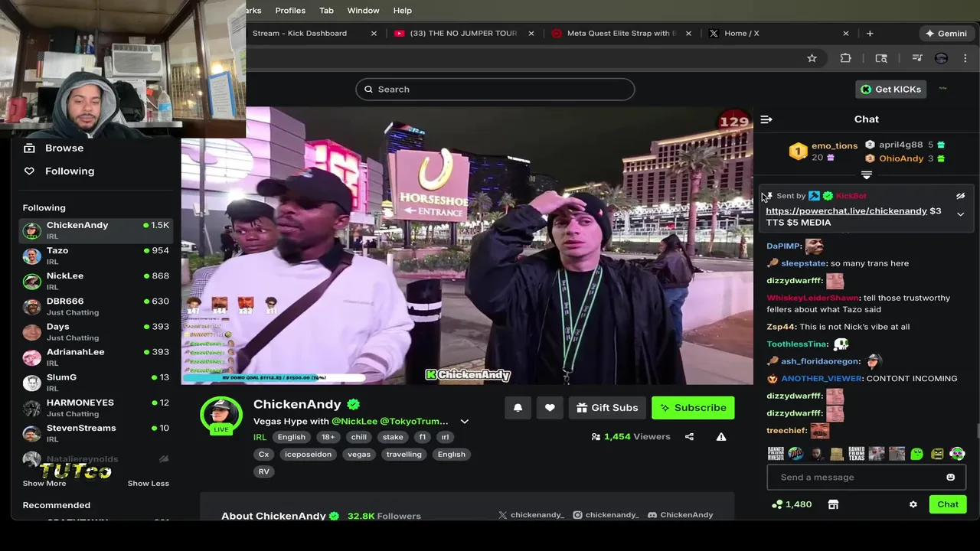Open chat settings gear icon

coord(913,504)
